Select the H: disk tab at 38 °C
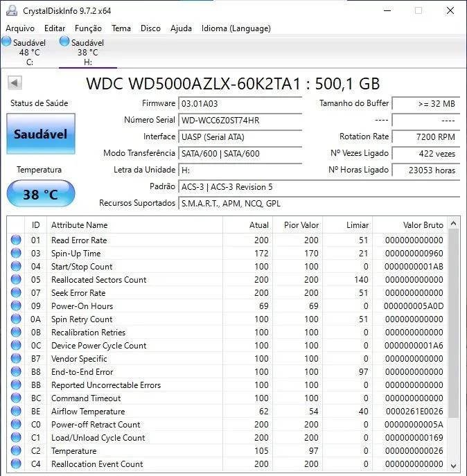The height and width of the screenshot is (476, 467). click(x=88, y=52)
